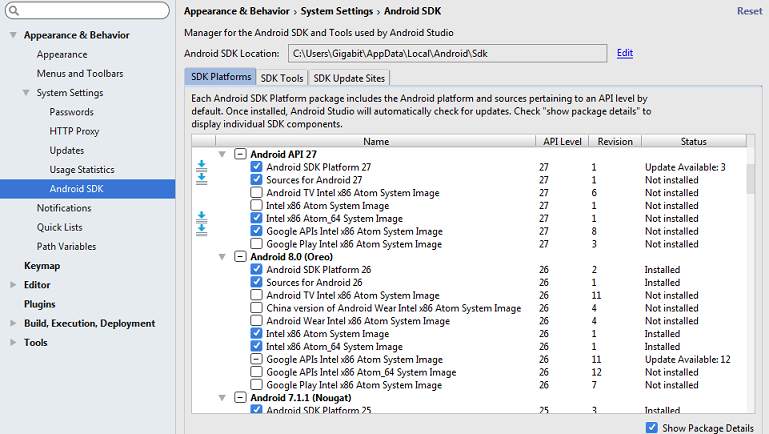Uncheck Android SDK Platform 26
The height and width of the screenshot is (434, 769).
tap(256, 269)
